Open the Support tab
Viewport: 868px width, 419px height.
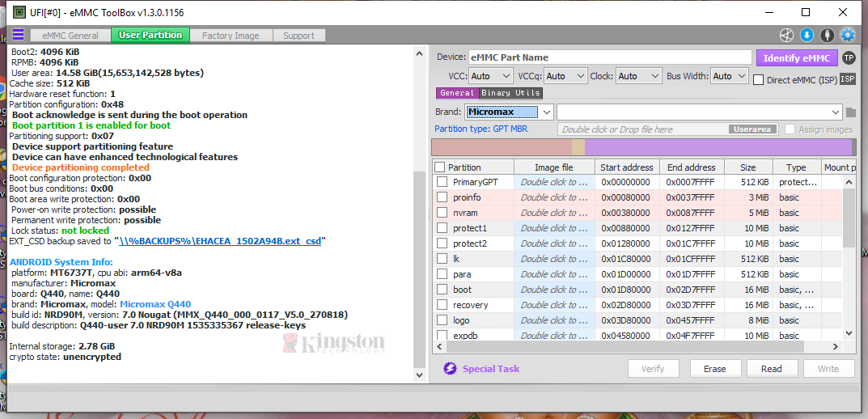299,36
